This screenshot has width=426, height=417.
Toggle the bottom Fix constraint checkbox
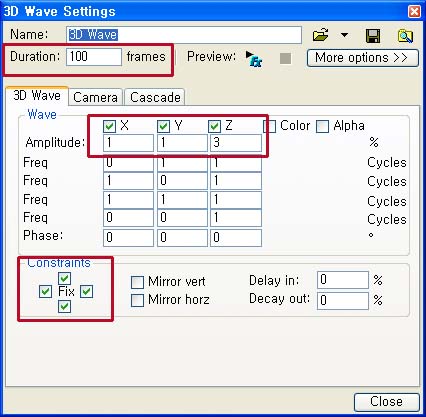(x=64, y=306)
